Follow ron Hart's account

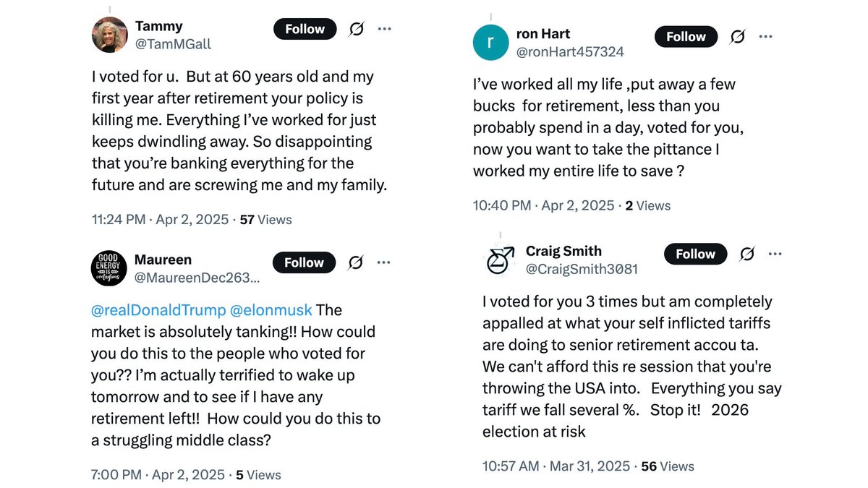tap(686, 37)
